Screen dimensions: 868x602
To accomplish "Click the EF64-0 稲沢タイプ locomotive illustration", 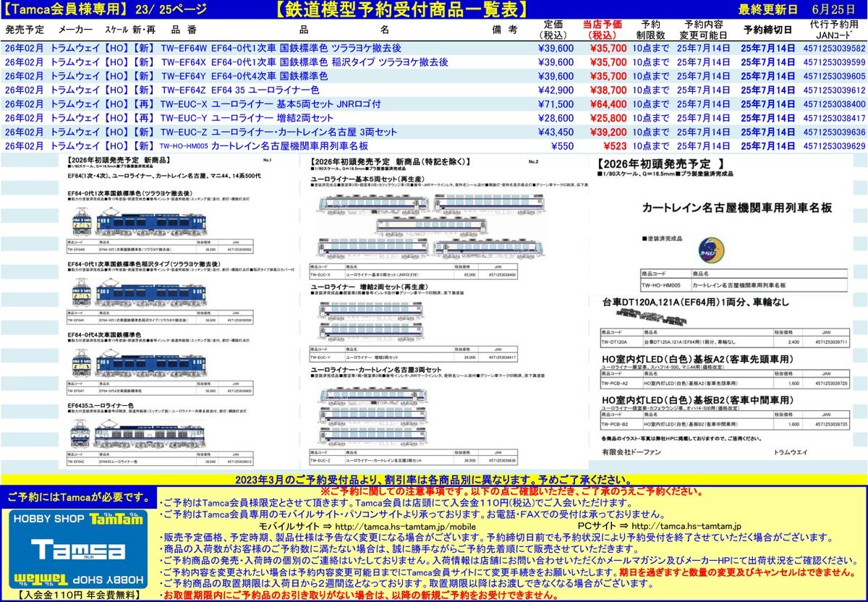I will [139, 292].
